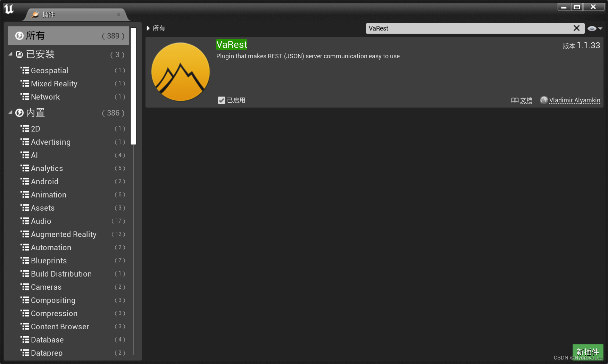Click the Build Distribution list icon

(25, 274)
